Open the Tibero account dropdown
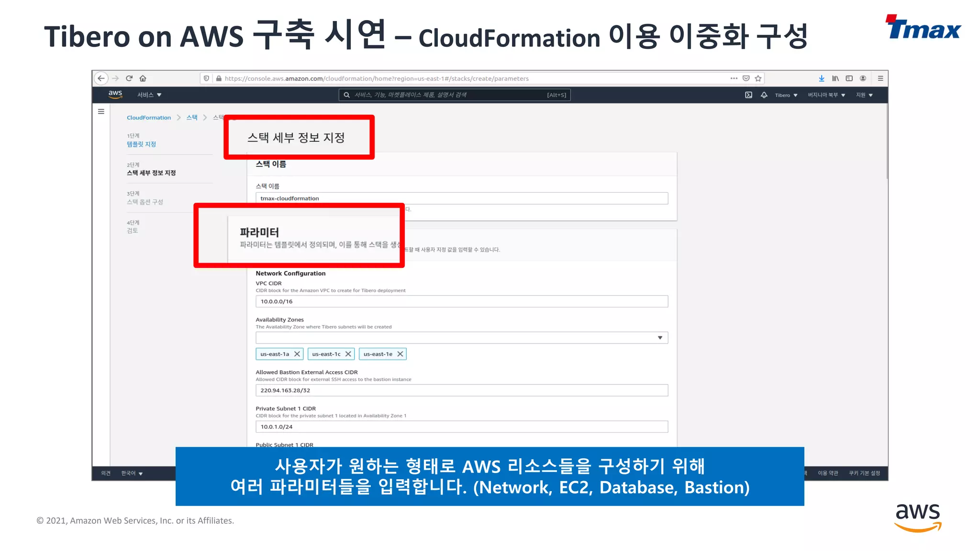The image size is (980, 551). [786, 95]
